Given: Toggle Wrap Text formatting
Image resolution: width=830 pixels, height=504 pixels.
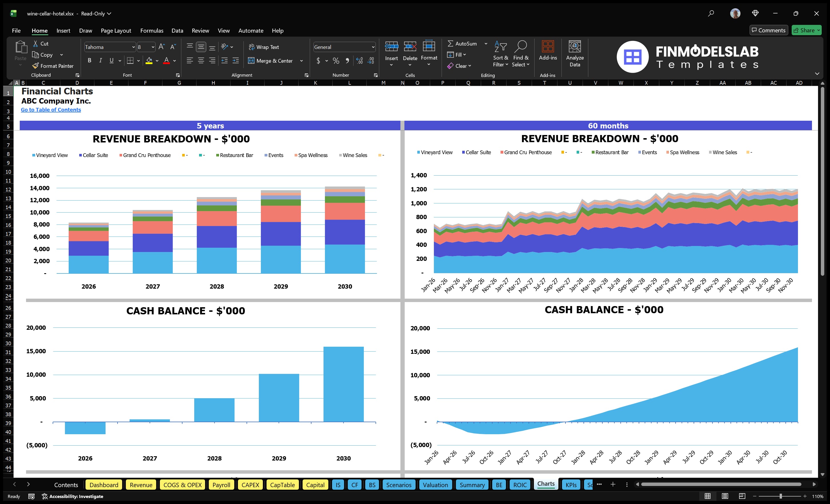Looking at the screenshot, I should pyautogui.click(x=264, y=47).
